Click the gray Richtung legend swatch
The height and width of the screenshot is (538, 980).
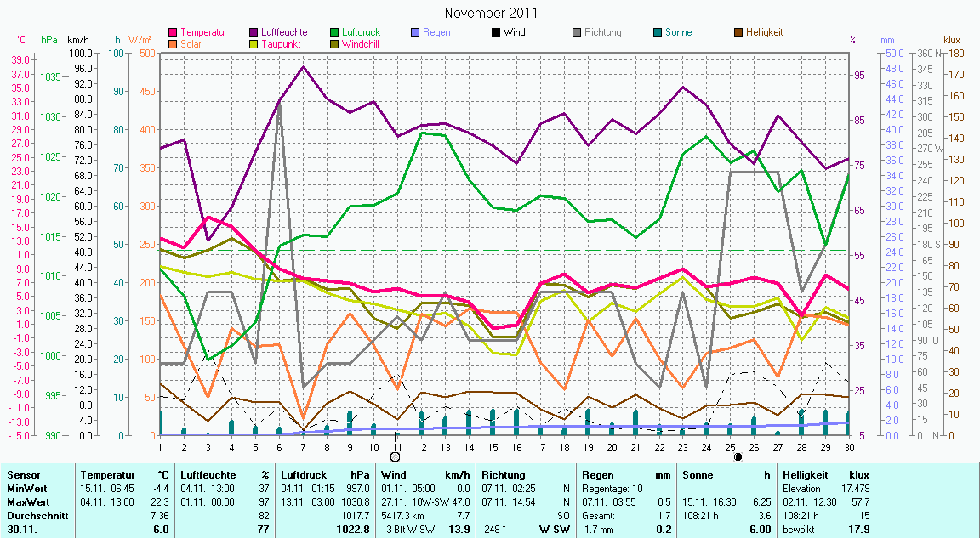576,33
